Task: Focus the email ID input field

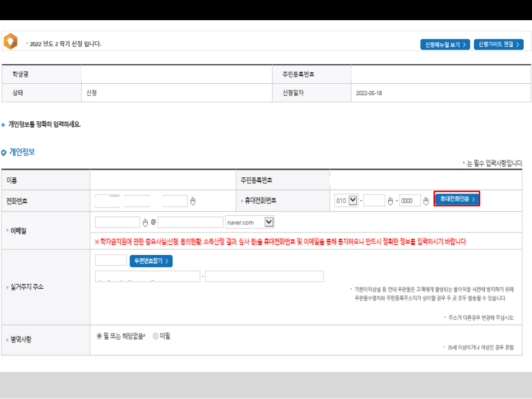Action: [x=118, y=223]
